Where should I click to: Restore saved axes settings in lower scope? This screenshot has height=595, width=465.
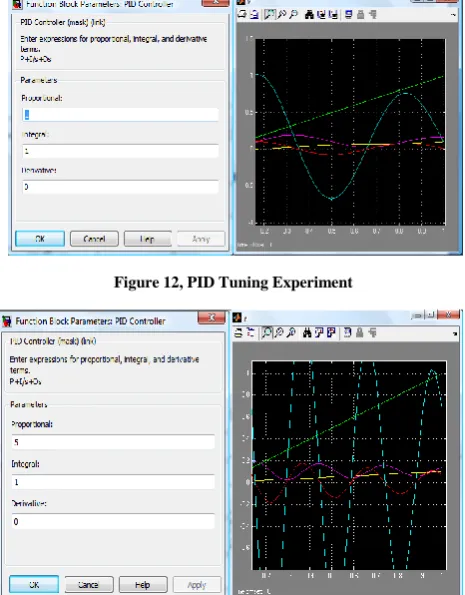[x=330, y=333]
